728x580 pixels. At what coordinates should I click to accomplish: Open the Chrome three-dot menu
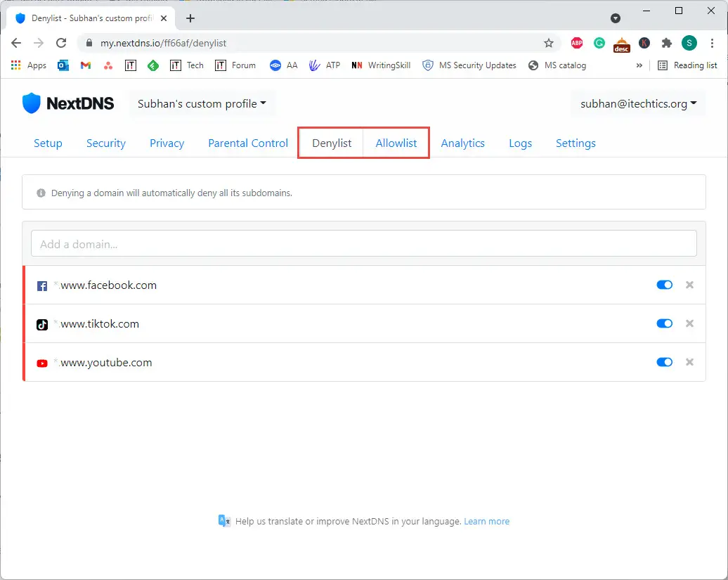pos(712,43)
